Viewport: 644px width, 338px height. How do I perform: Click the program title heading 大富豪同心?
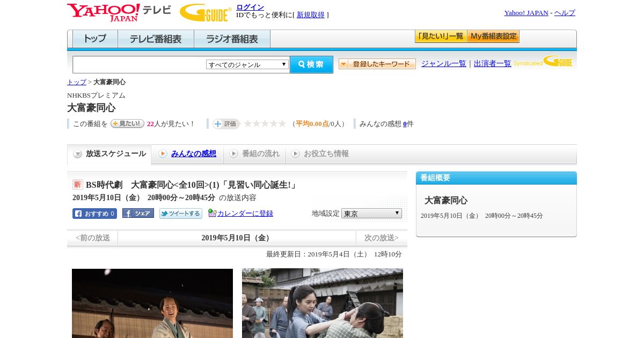pyautogui.click(x=91, y=108)
